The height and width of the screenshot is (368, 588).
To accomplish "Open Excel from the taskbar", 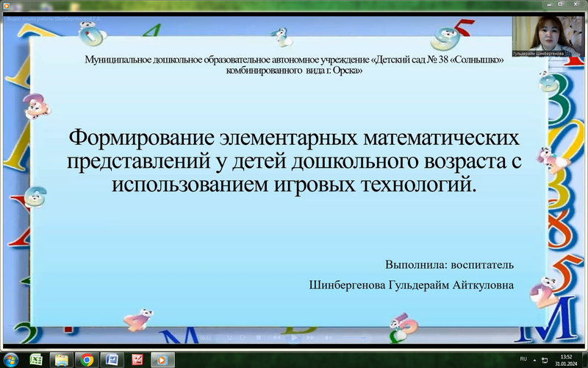I will (x=36, y=359).
